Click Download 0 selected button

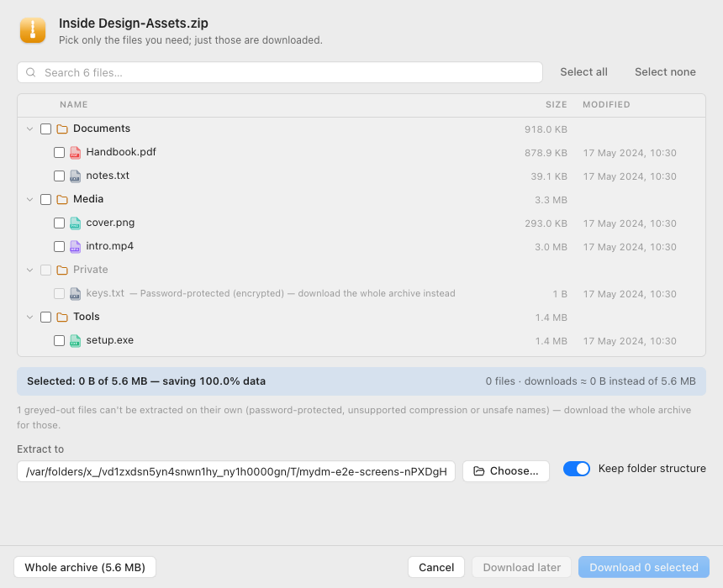(x=644, y=567)
